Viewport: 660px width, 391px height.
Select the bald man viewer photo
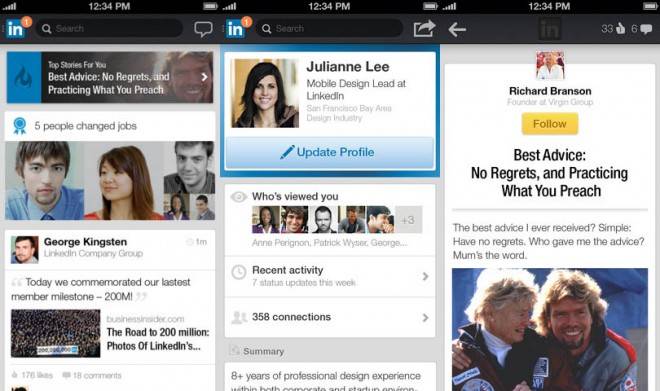(323, 220)
